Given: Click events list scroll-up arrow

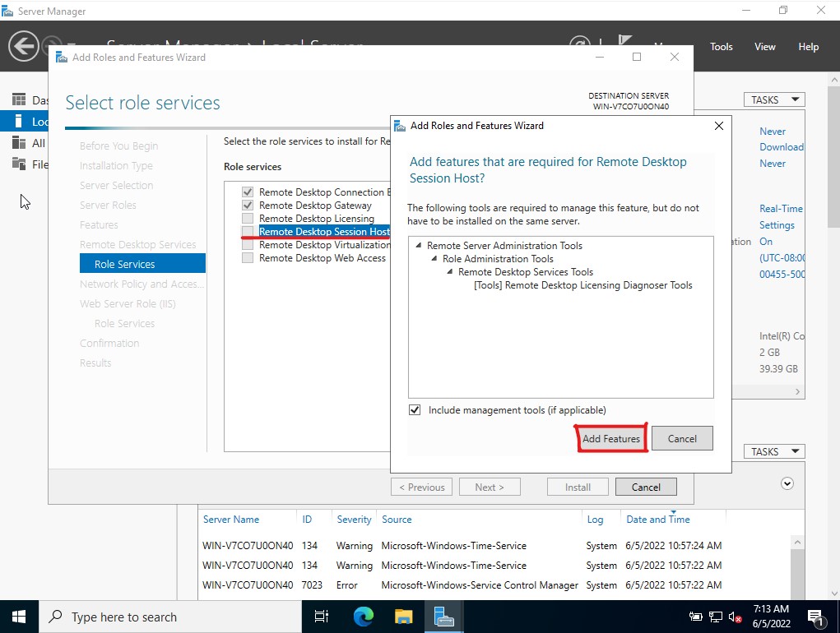Looking at the screenshot, I should pos(798,542).
